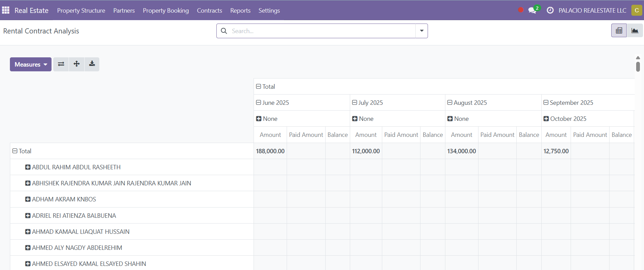Collapse the August 2025 column header
Screen dimensions: 644x270
pyautogui.click(x=467, y=102)
